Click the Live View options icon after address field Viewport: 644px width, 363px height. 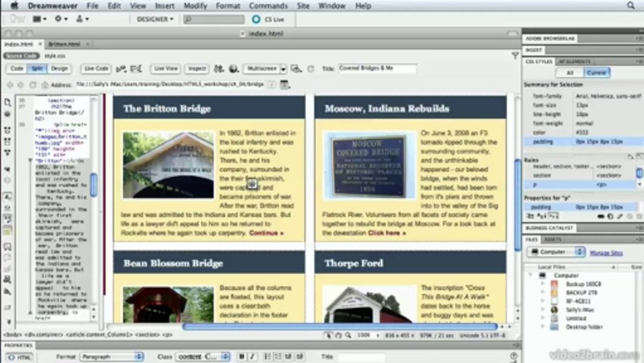pyautogui.click(x=284, y=84)
